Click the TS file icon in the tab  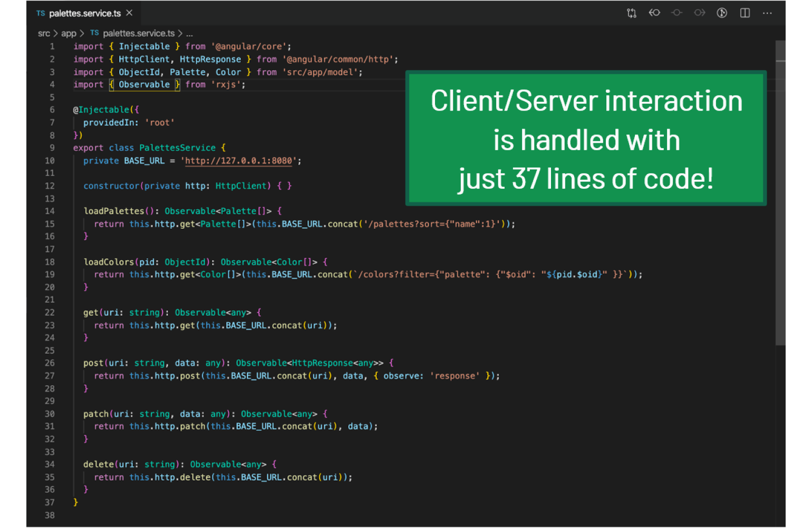pos(41,13)
